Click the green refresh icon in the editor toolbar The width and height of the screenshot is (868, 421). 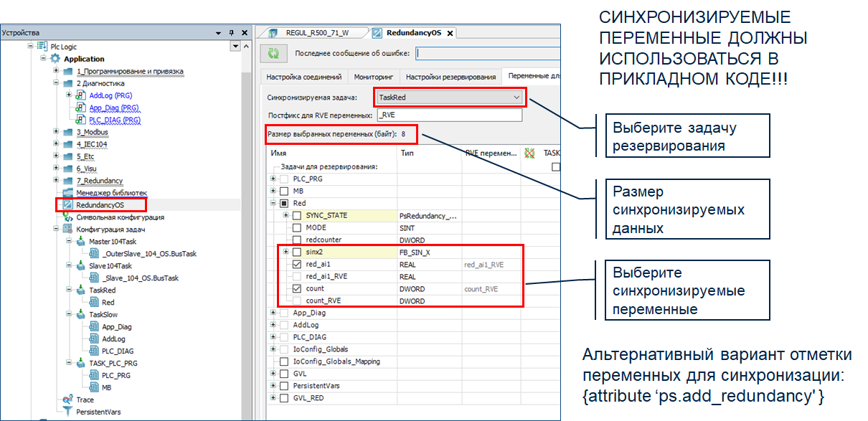tap(273, 53)
